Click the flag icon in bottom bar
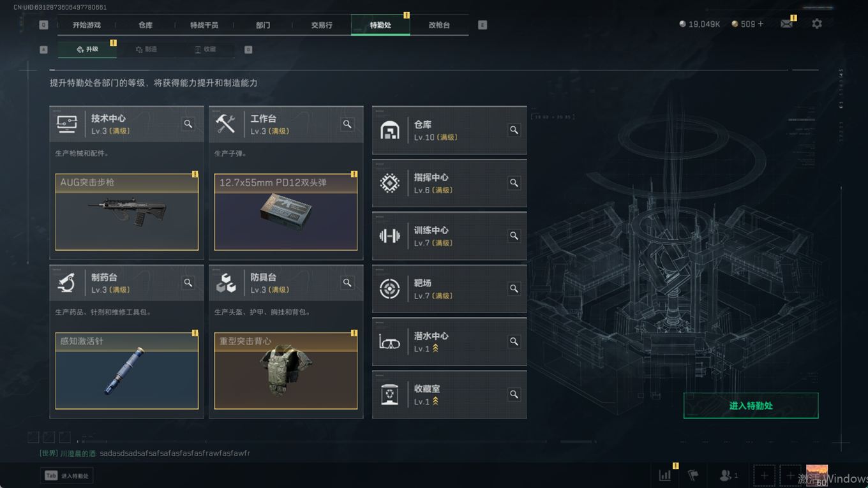868x488 pixels. [x=694, y=475]
